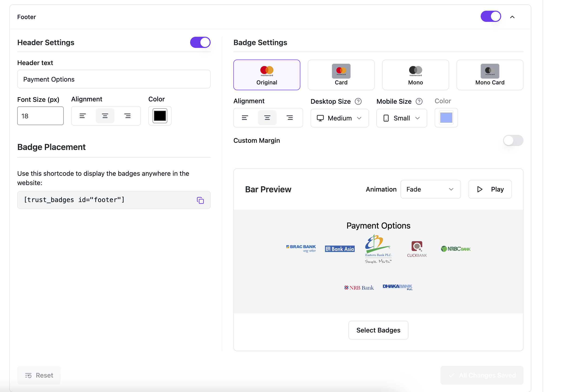Open the Animation Fade dropdown

(430, 189)
